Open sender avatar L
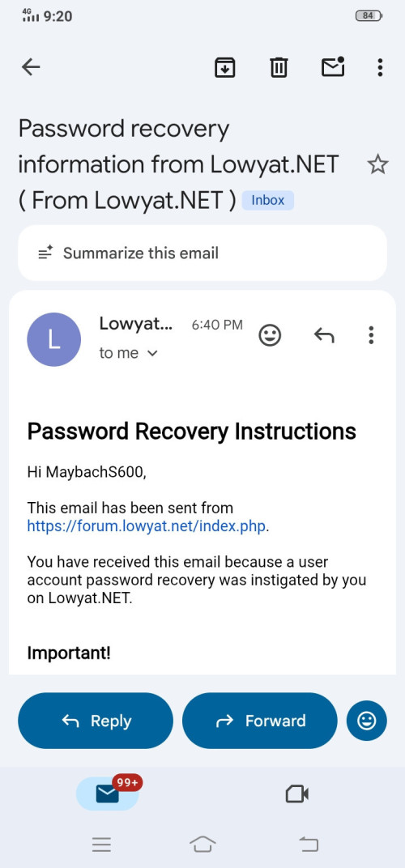 click(53, 339)
